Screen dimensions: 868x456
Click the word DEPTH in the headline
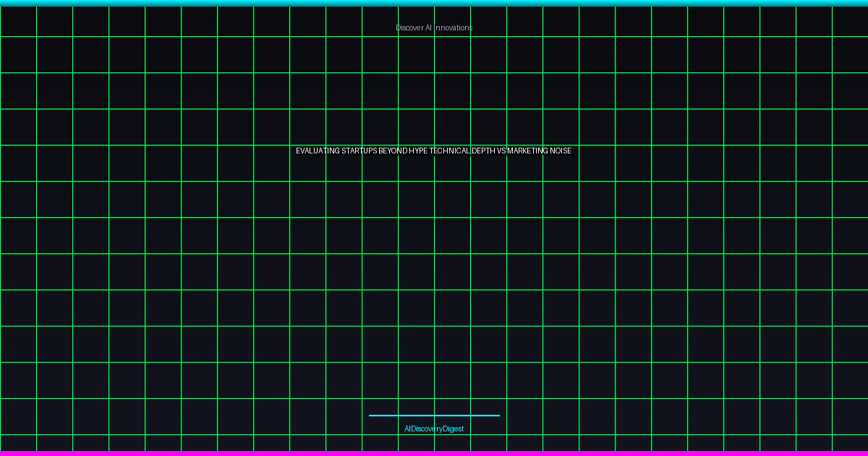click(x=483, y=151)
